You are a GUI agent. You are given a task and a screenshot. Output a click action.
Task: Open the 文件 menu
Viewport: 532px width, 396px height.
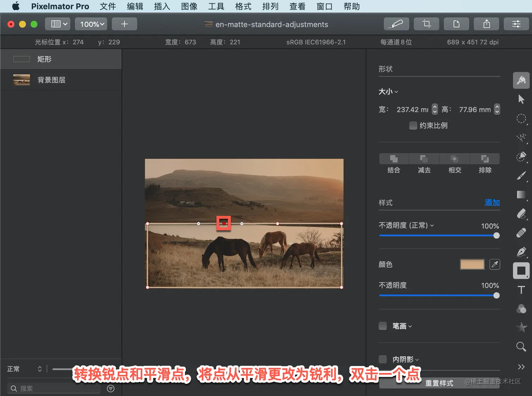click(x=108, y=6)
